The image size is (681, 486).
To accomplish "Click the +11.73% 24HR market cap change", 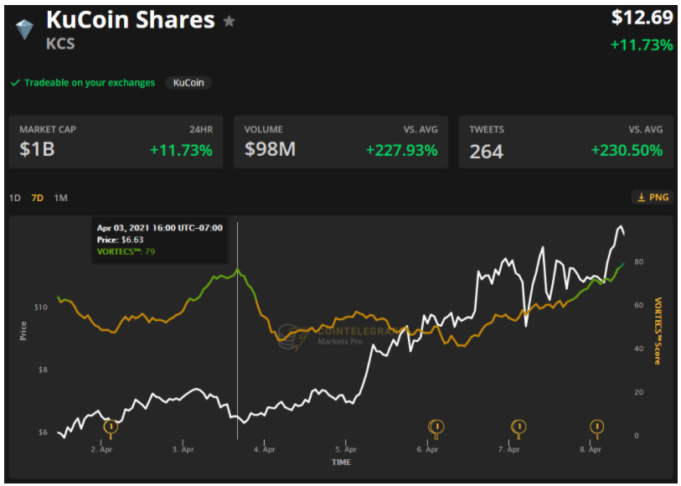I will pyautogui.click(x=181, y=150).
